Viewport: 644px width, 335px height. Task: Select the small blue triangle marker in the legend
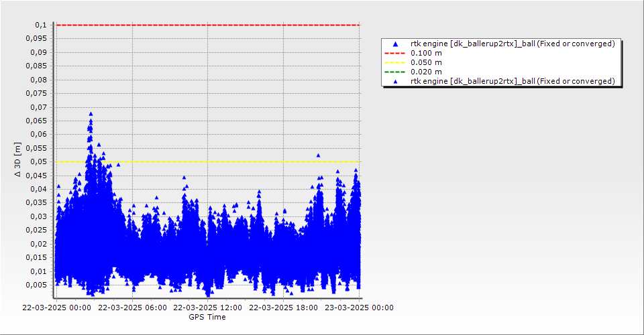pos(396,82)
